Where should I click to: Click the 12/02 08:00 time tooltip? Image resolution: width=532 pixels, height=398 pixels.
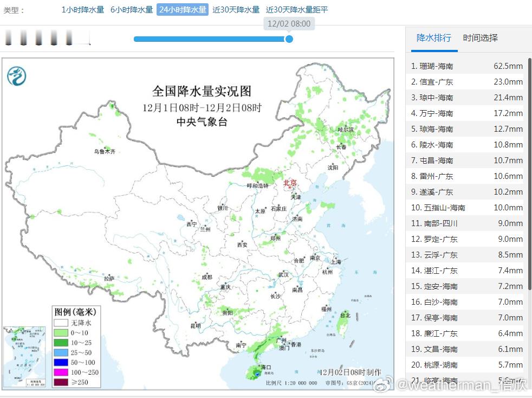(289, 23)
